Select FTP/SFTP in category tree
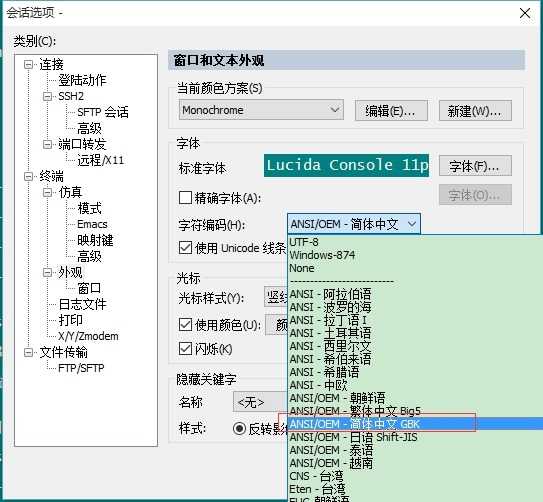Image resolution: width=543 pixels, height=502 pixels. 81,368
